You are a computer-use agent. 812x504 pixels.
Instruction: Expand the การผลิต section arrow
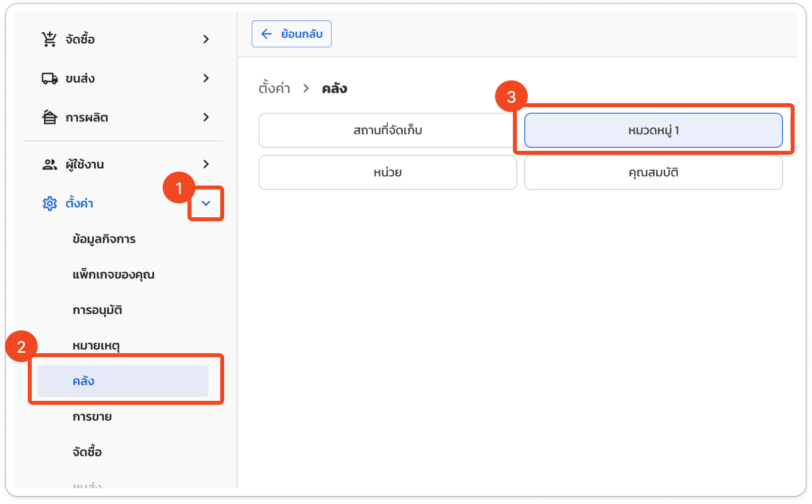206,118
